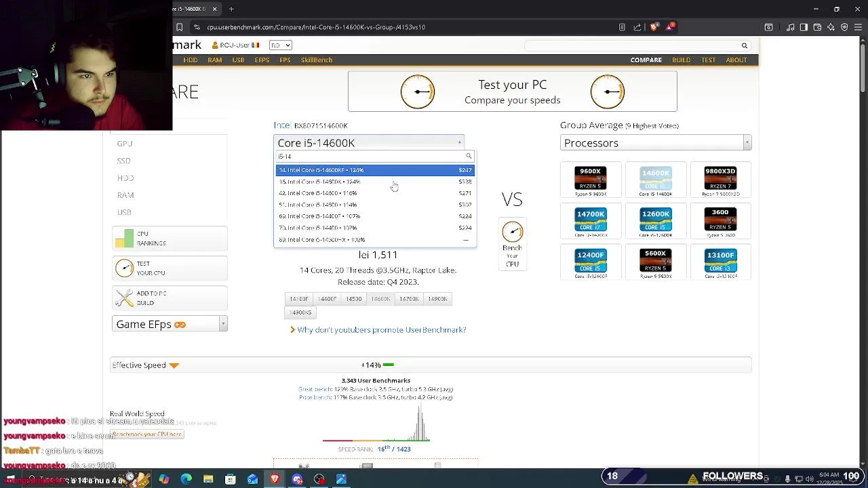This screenshot has height=488, width=868.
Task: Open File Explorer from taskbar
Action: (208, 479)
